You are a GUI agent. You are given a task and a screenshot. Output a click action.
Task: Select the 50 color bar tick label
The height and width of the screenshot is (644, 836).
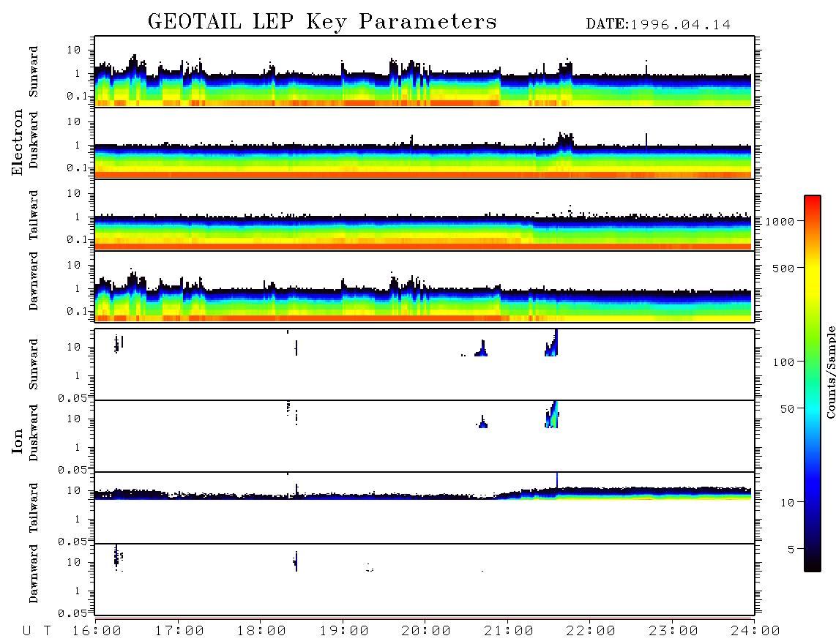pos(788,409)
